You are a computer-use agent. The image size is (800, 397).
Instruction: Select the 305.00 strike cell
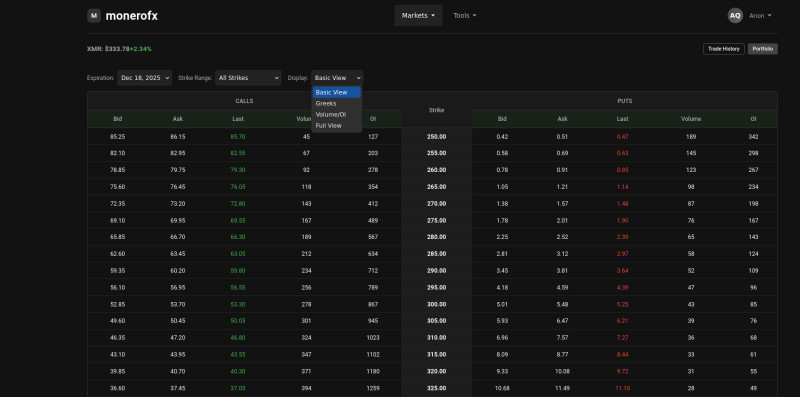(437, 321)
